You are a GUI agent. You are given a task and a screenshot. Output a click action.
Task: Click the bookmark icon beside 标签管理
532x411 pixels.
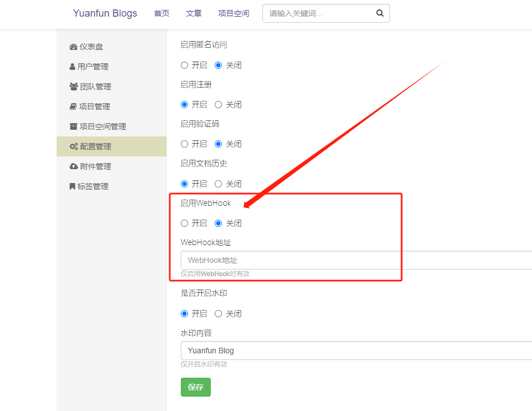[x=72, y=187]
